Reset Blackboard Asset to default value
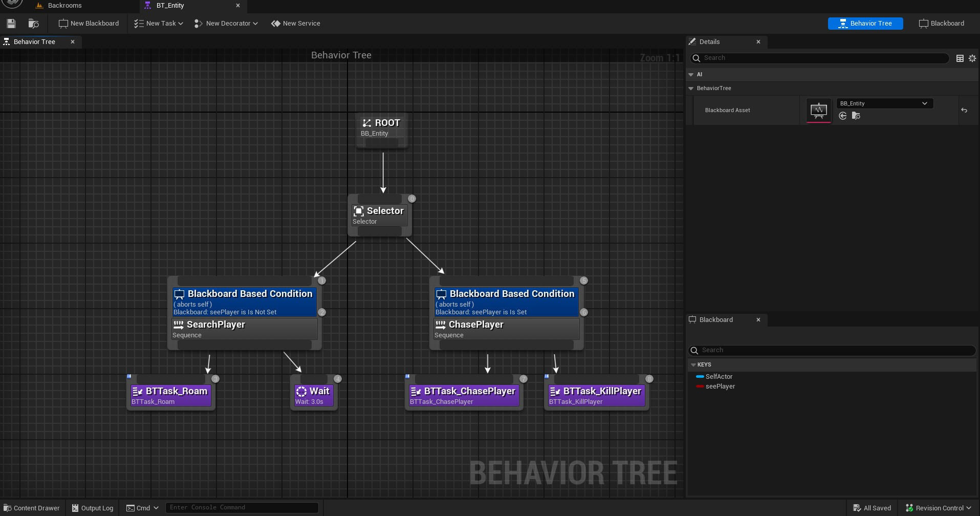This screenshot has height=516, width=980. click(964, 110)
